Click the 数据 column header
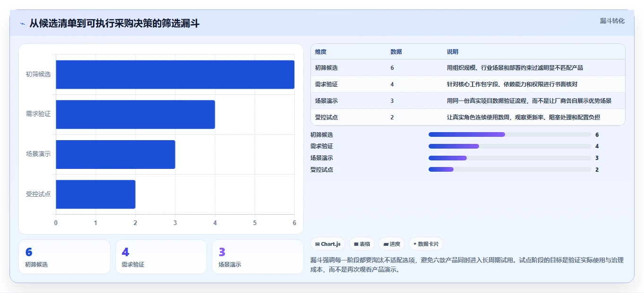The width and height of the screenshot is (644, 293). [x=396, y=52]
